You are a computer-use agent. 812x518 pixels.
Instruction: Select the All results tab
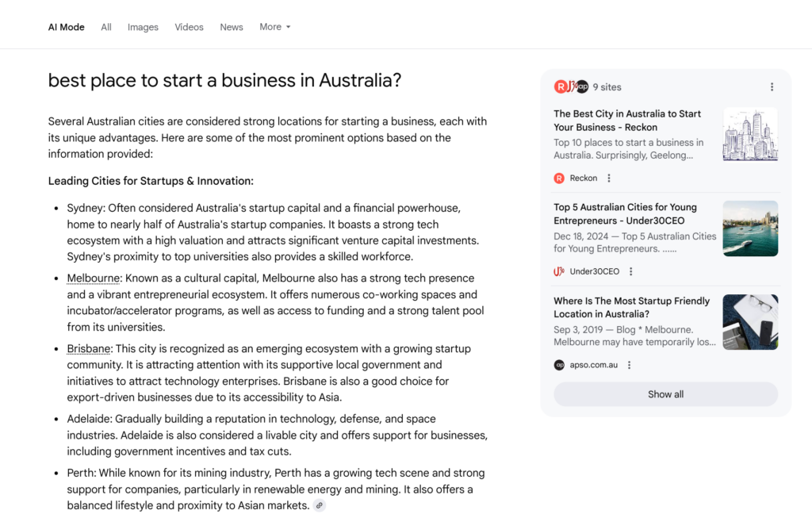click(106, 28)
